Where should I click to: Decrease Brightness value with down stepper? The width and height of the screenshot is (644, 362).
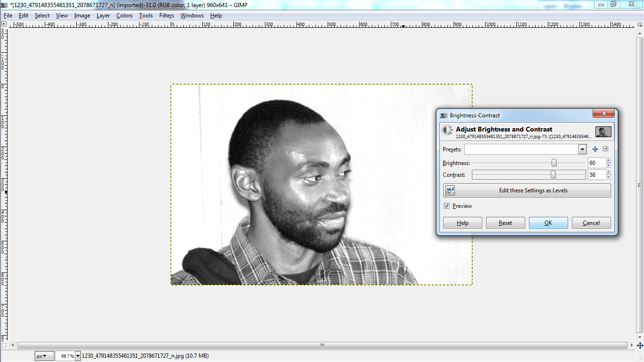click(x=608, y=165)
